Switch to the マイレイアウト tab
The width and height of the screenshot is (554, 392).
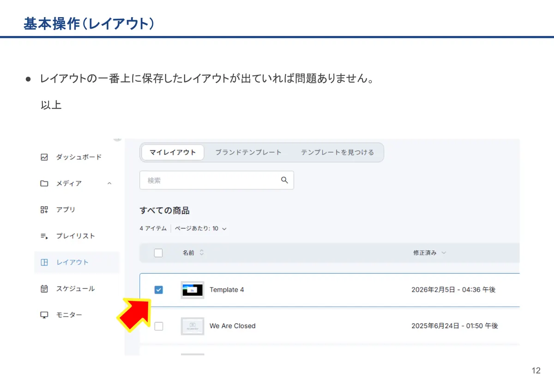(173, 152)
